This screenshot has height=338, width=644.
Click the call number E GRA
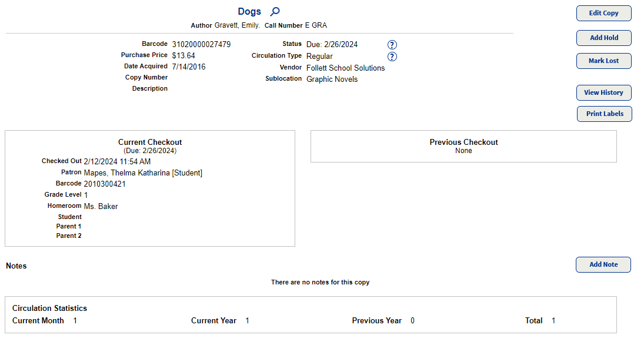pos(316,25)
